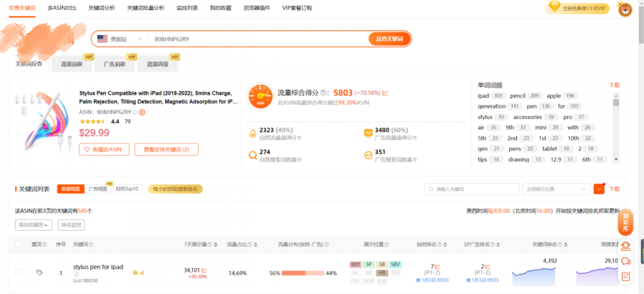
Task: Click the orange traffic score gauge icon
Action: pyautogui.click(x=260, y=96)
